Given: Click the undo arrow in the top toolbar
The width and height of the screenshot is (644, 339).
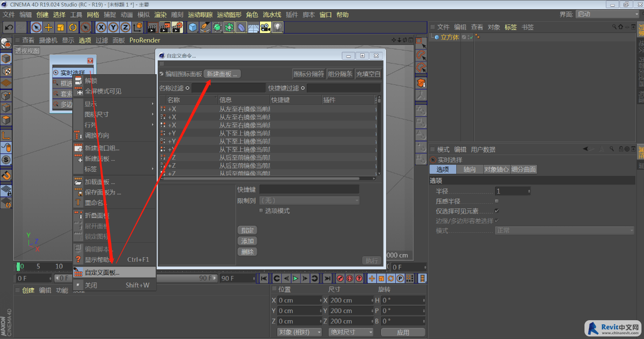Looking at the screenshot, I should pos(9,27).
